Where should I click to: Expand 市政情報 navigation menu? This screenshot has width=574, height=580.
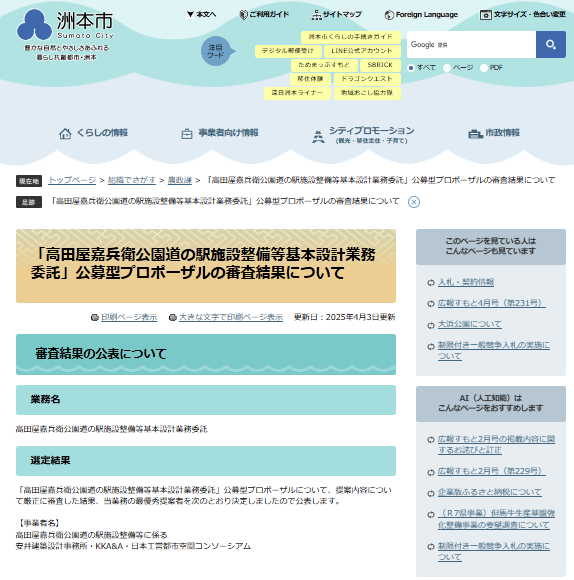[494, 133]
